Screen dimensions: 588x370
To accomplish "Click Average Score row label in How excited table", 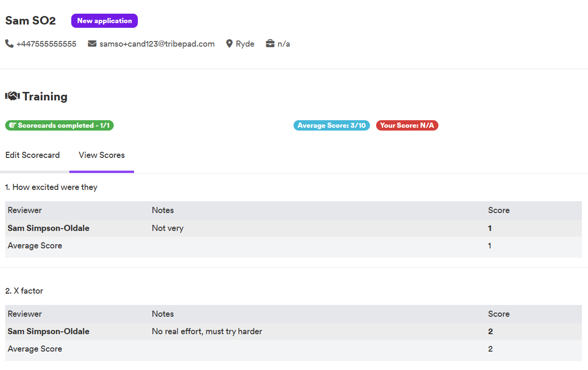I will pos(35,246).
